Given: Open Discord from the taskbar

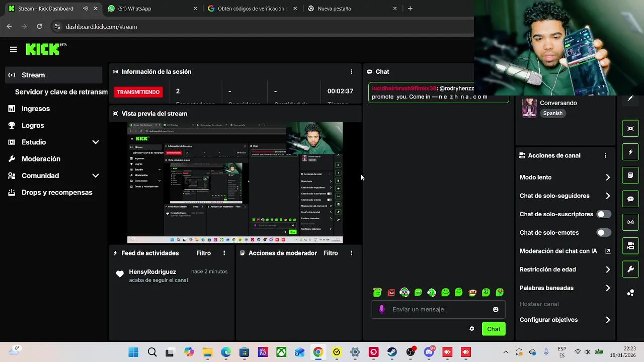Looking at the screenshot, I should click(x=429, y=352).
